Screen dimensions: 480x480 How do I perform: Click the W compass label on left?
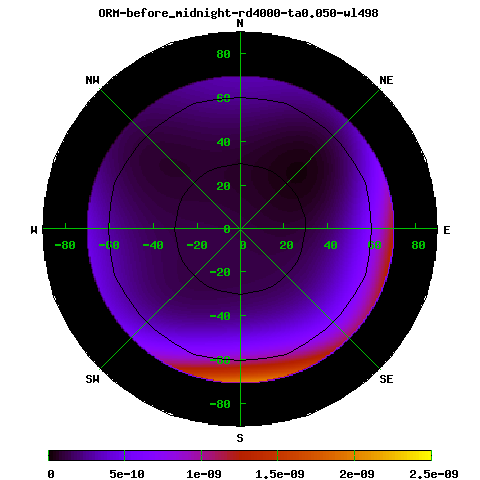34,230
